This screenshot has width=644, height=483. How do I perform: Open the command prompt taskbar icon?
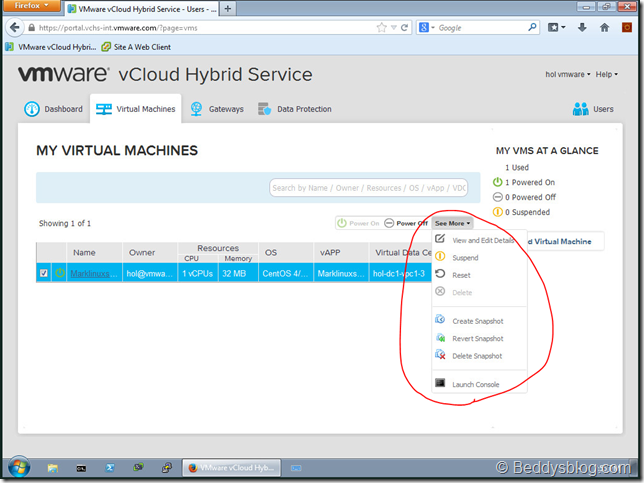81,468
